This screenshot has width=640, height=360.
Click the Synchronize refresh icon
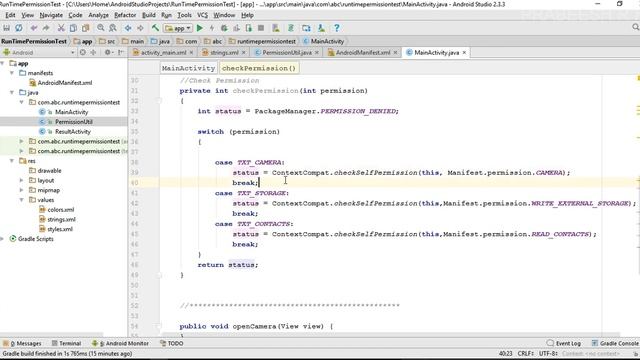click(x=19, y=28)
